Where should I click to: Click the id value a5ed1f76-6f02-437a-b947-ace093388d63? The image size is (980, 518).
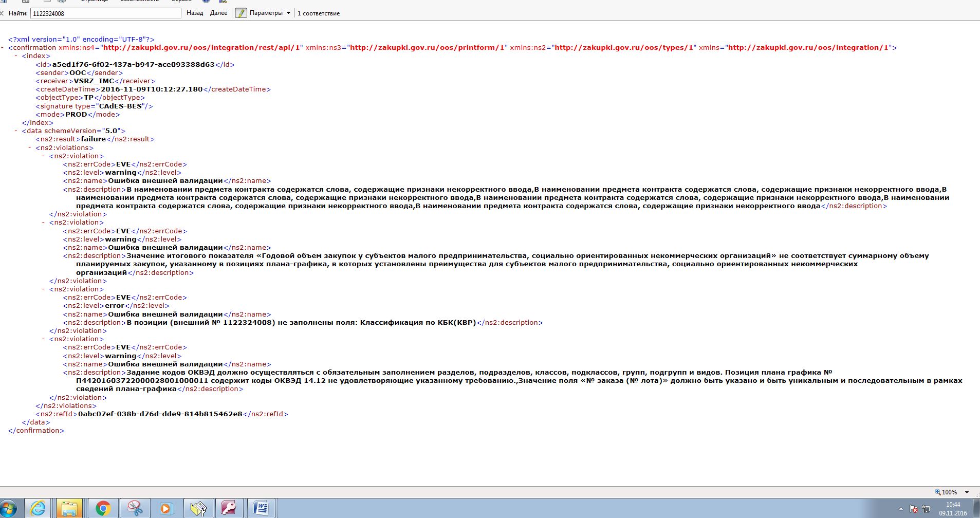134,65
